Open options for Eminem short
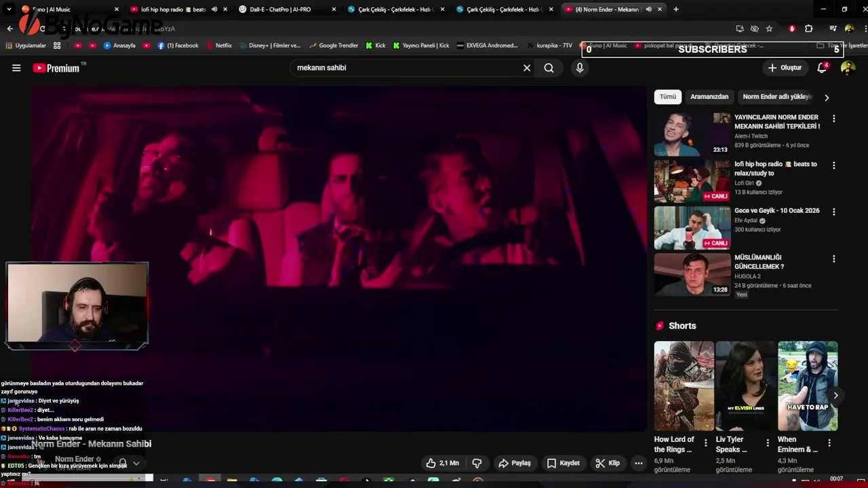The height and width of the screenshot is (488, 868). [829, 443]
